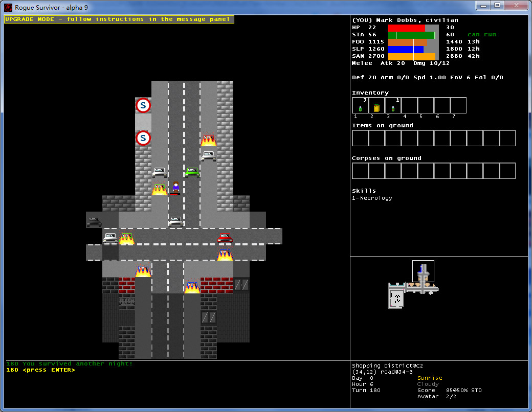Image resolution: width=532 pixels, height=412 pixels.
Task: Click the Cloudy weather label
Action: pyautogui.click(x=428, y=384)
